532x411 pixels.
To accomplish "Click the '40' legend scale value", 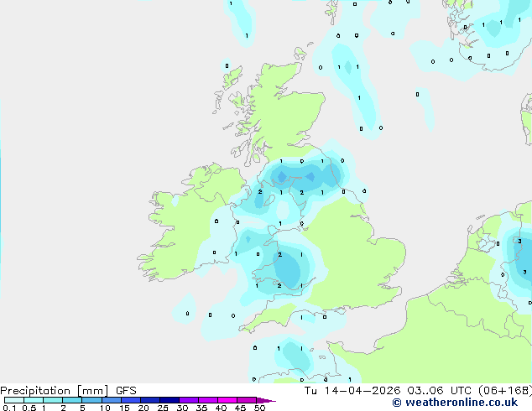I will [x=221, y=408].
